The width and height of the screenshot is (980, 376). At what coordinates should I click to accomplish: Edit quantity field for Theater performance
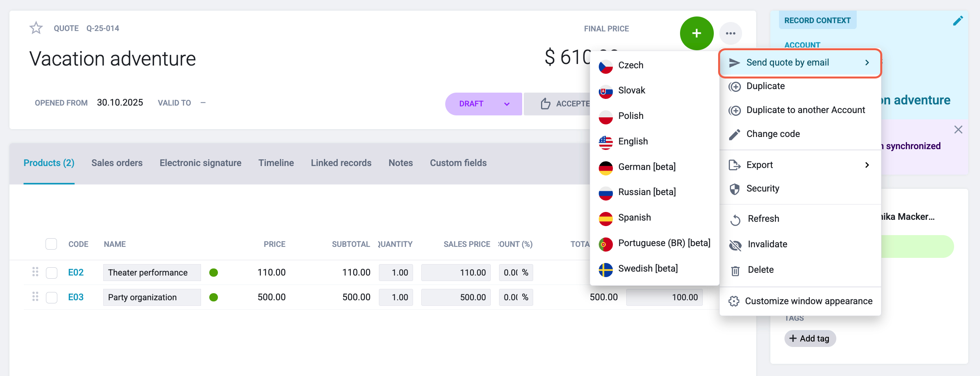pos(396,273)
